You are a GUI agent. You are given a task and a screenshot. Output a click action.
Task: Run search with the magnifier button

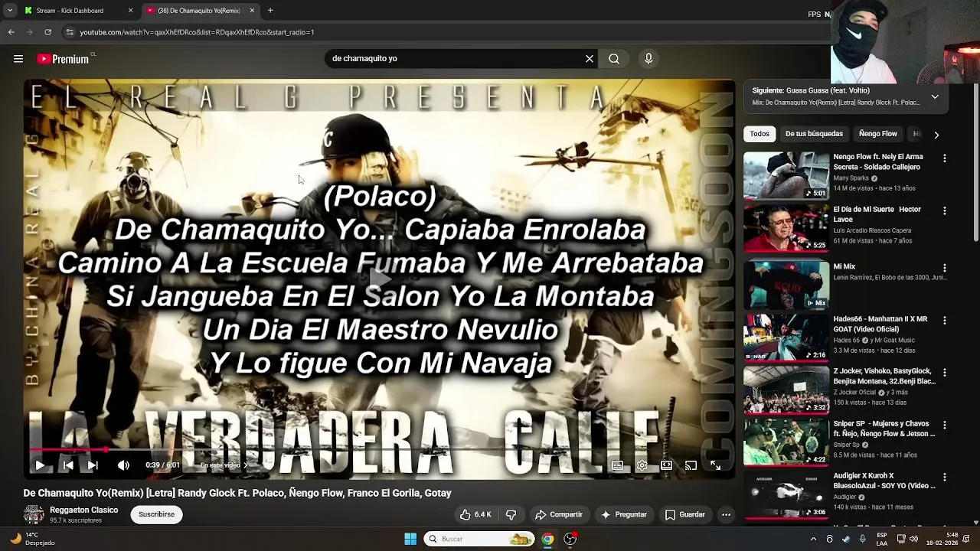coord(614,59)
